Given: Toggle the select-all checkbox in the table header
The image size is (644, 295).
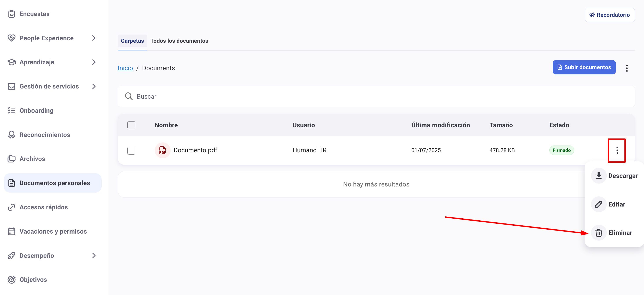Looking at the screenshot, I should point(131,125).
